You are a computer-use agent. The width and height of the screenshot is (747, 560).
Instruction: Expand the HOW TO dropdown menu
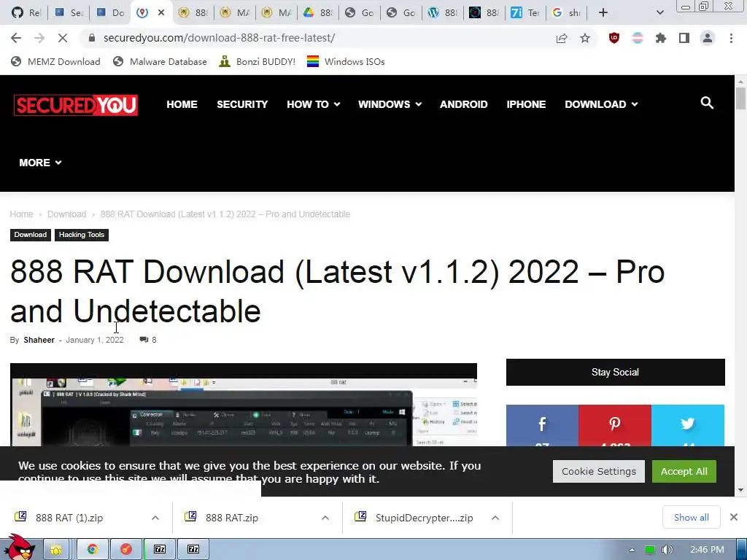pyautogui.click(x=314, y=104)
